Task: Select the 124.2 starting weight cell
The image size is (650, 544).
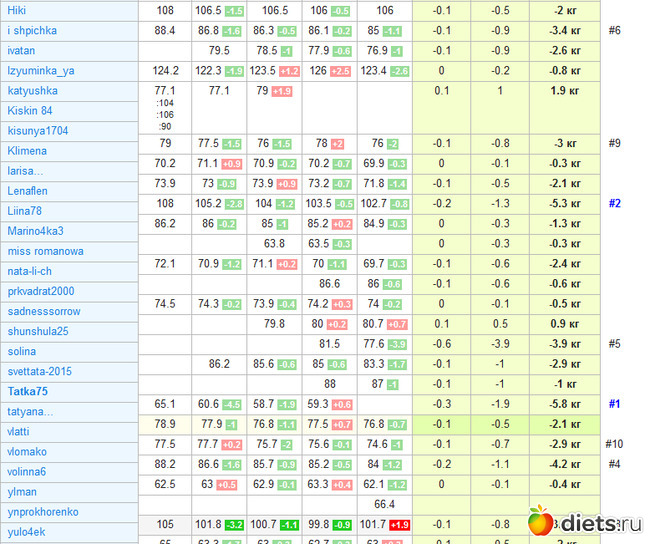Action: click(165, 71)
